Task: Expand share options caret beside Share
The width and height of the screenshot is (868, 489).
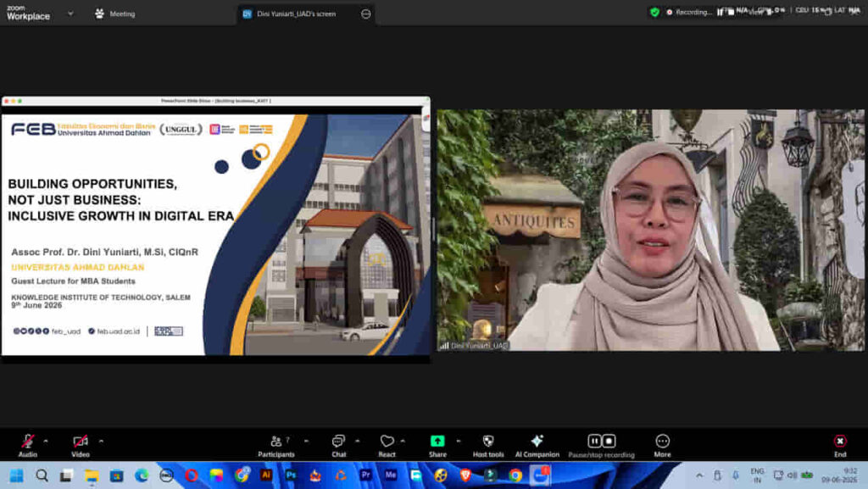Action: pos(459,441)
